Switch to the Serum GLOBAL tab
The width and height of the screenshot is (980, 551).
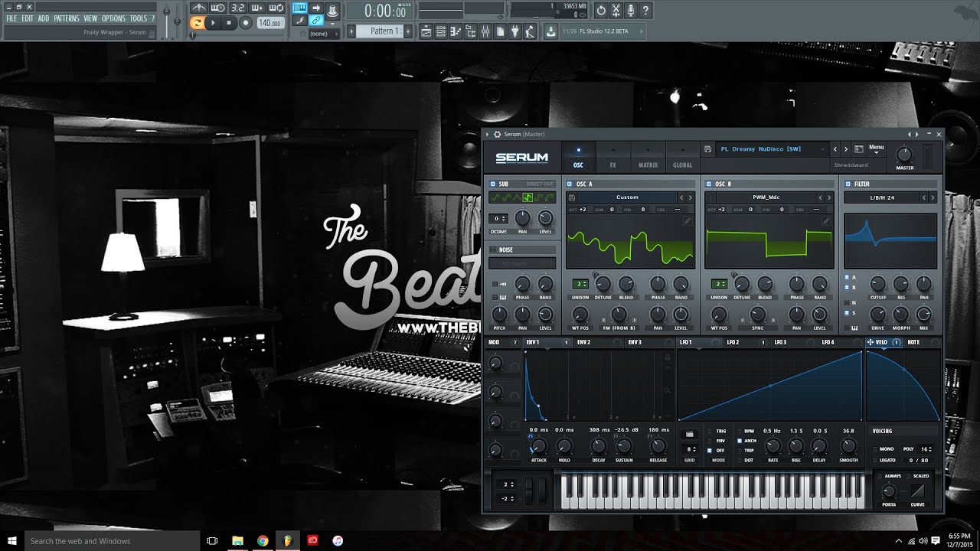pyautogui.click(x=682, y=157)
